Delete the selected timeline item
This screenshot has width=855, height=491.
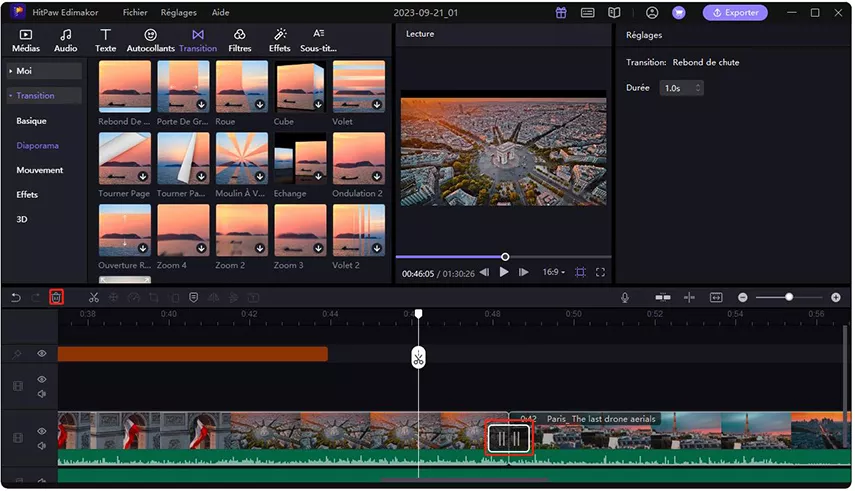(x=56, y=297)
